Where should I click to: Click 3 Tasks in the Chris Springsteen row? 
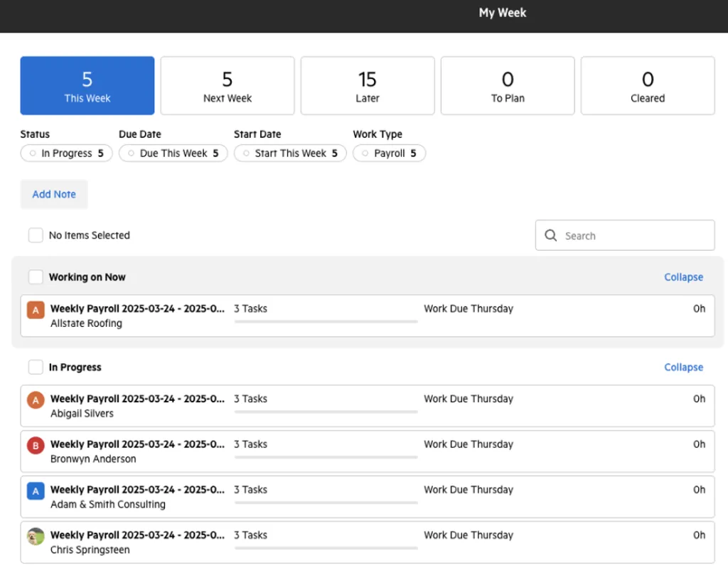251,535
